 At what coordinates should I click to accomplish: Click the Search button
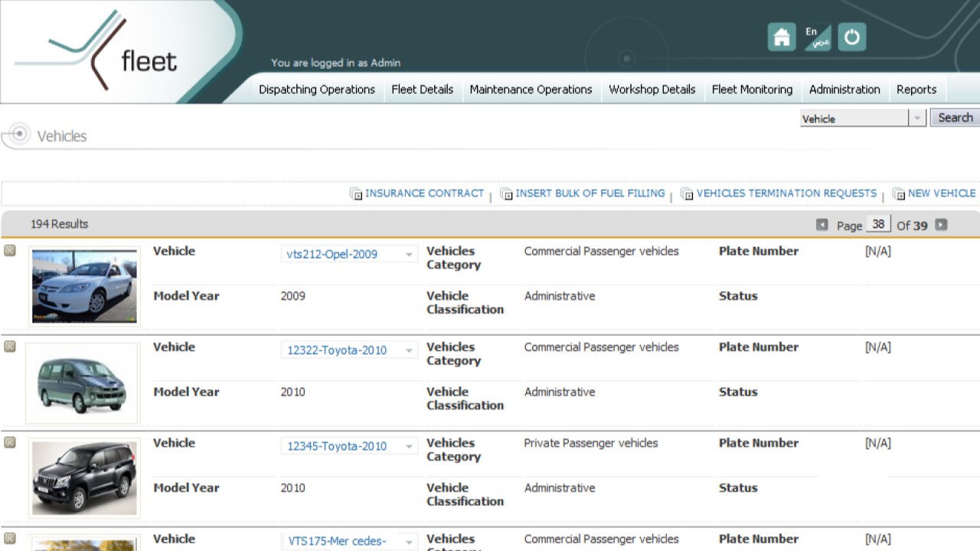pyautogui.click(x=955, y=118)
